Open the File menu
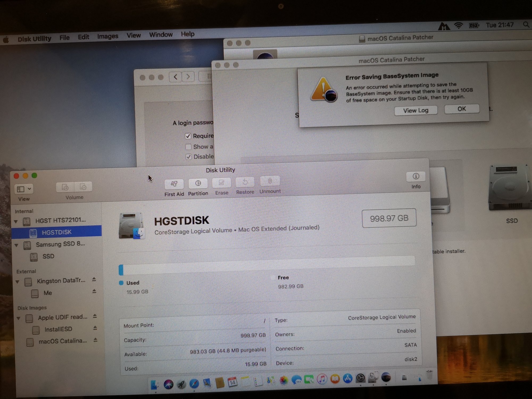The image size is (532, 399). pos(64,38)
